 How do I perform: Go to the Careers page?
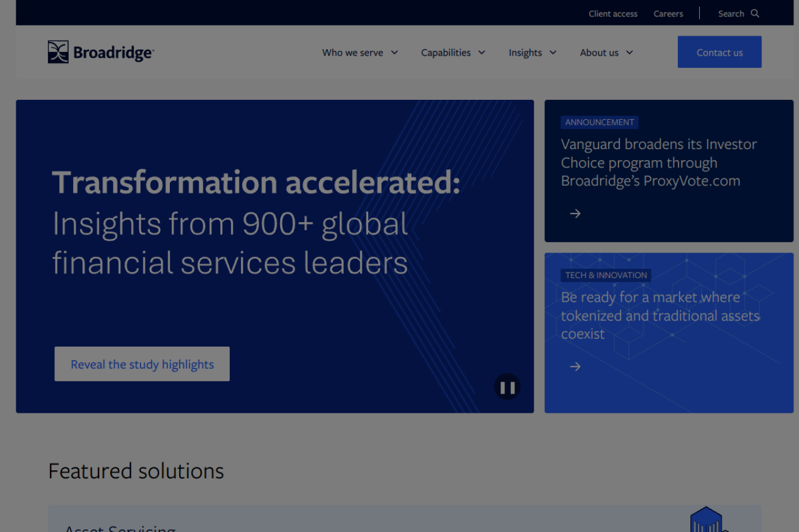tap(668, 14)
